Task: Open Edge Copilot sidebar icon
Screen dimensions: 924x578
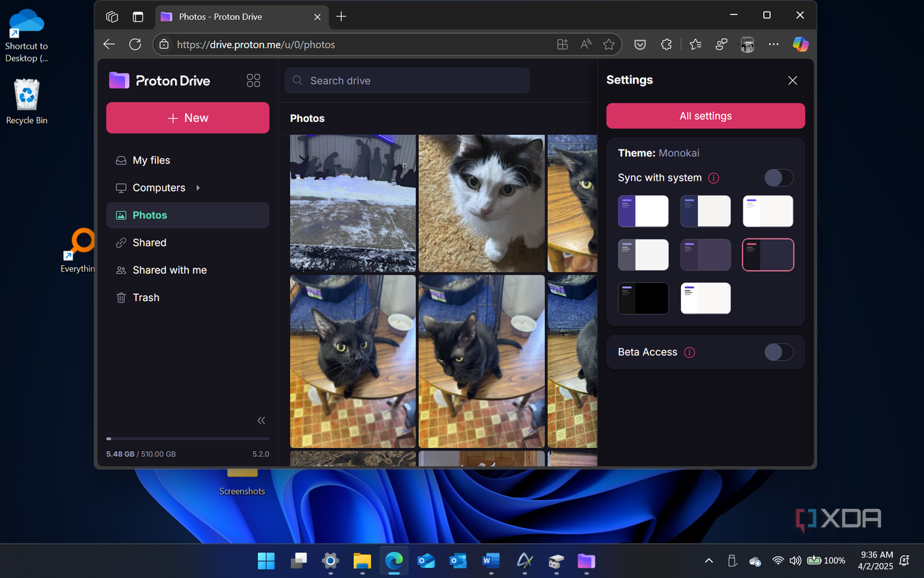Action: 800,45
